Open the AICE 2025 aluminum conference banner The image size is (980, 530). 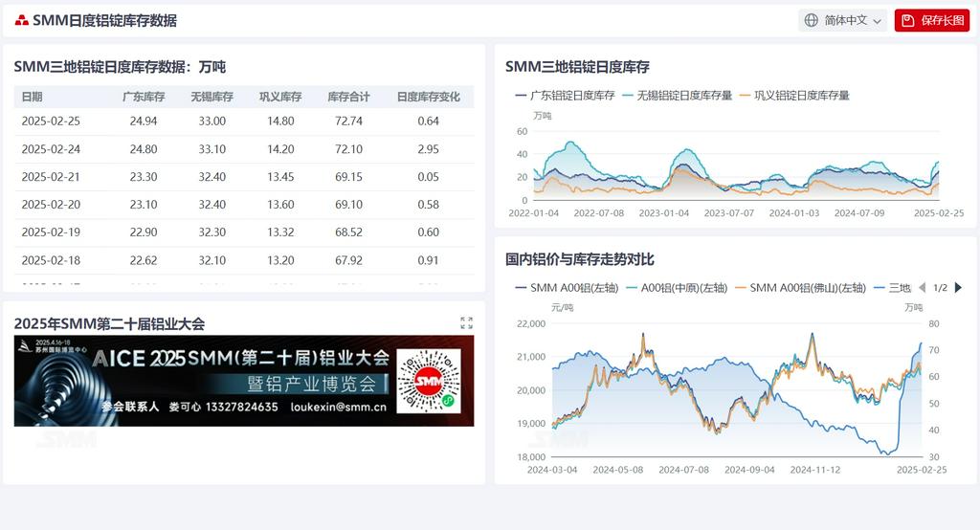(244, 382)
